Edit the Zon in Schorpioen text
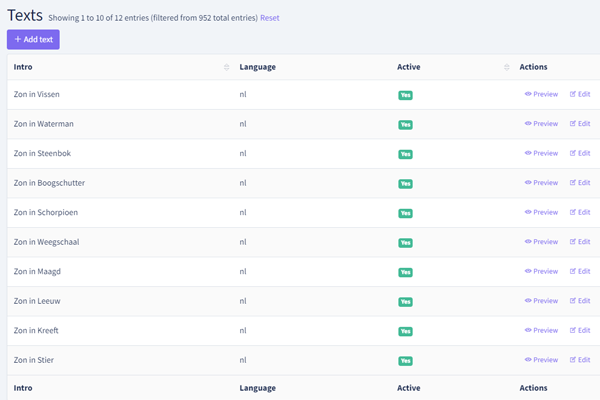The width and height of the screenshot is (600, 400). pos(580,212)
